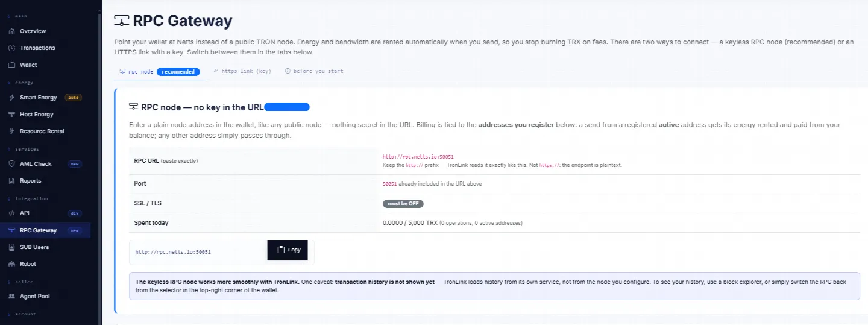Click the Transactions clock icon

click(12, 48)
